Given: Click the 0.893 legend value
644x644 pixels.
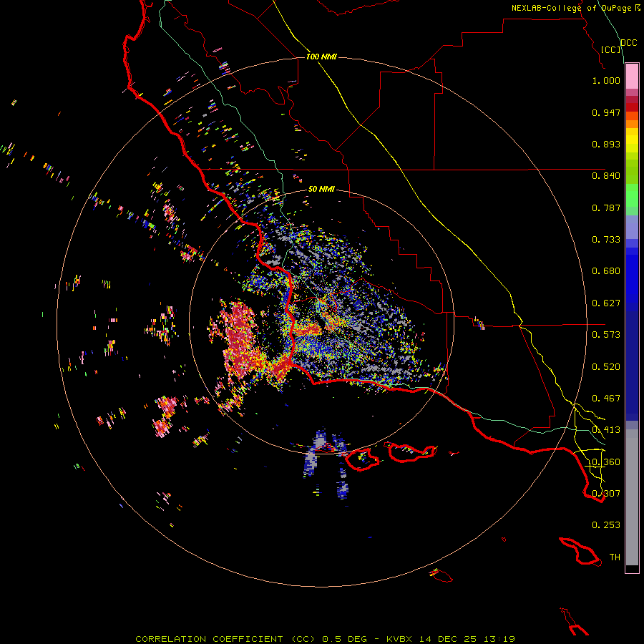Looking at the screenshot, I should coord(606,144).
